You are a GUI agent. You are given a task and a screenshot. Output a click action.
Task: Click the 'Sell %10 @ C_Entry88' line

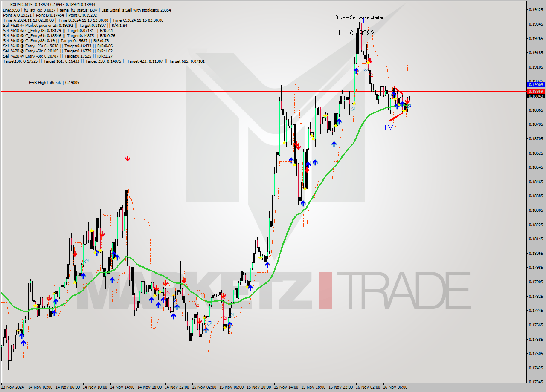point(55,40)
